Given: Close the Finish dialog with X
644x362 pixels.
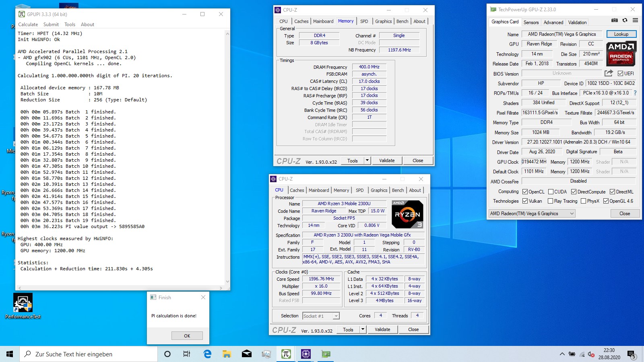Looking at the screenshot, I should point(203,297).
